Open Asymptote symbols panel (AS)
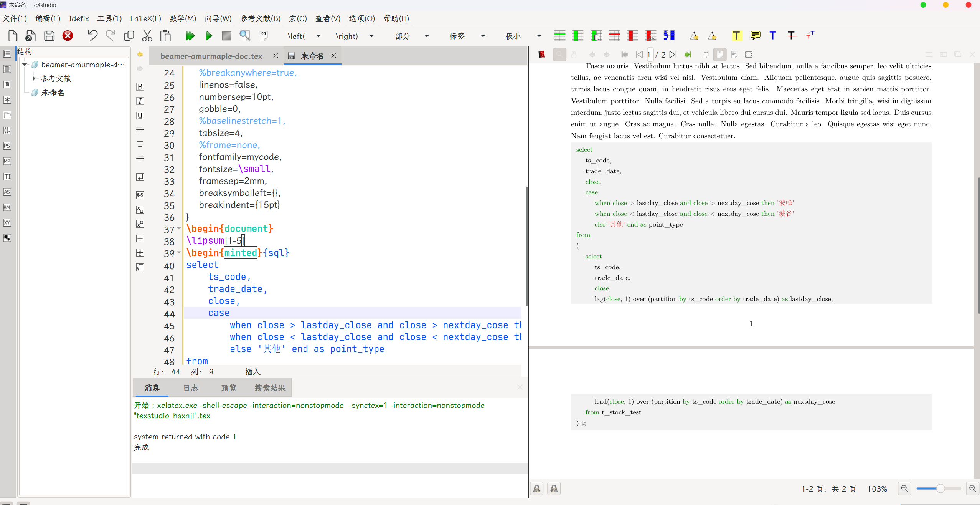Image resolution: width=980 pixels, height=505 pixels. (x=7, y=192)
